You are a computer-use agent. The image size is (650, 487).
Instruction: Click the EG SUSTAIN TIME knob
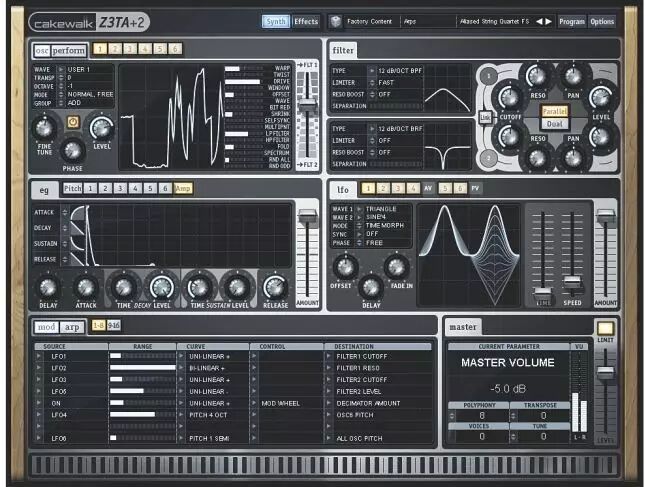pyautogui.click(x=199, y=288)
